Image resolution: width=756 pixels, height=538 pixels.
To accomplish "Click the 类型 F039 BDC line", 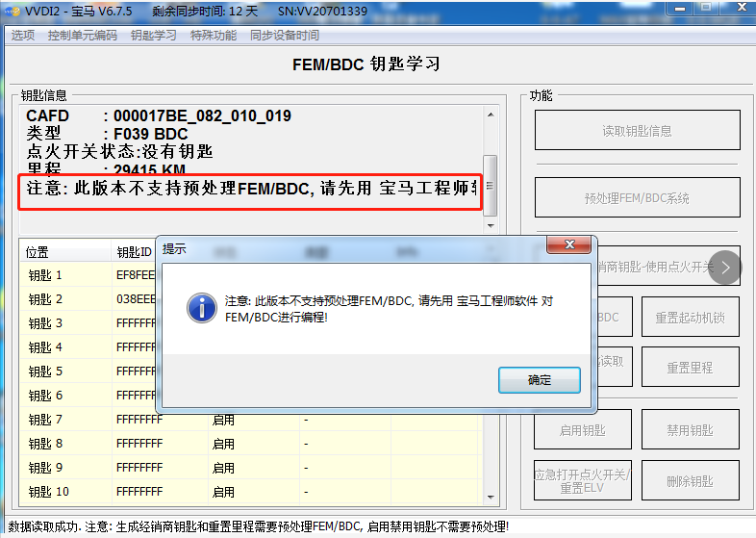I will point(107,134).
